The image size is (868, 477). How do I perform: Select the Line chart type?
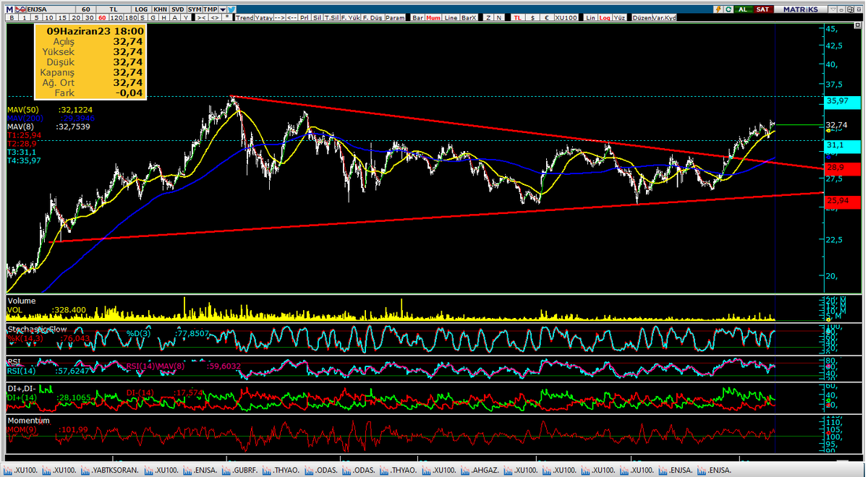click(451, 17)
